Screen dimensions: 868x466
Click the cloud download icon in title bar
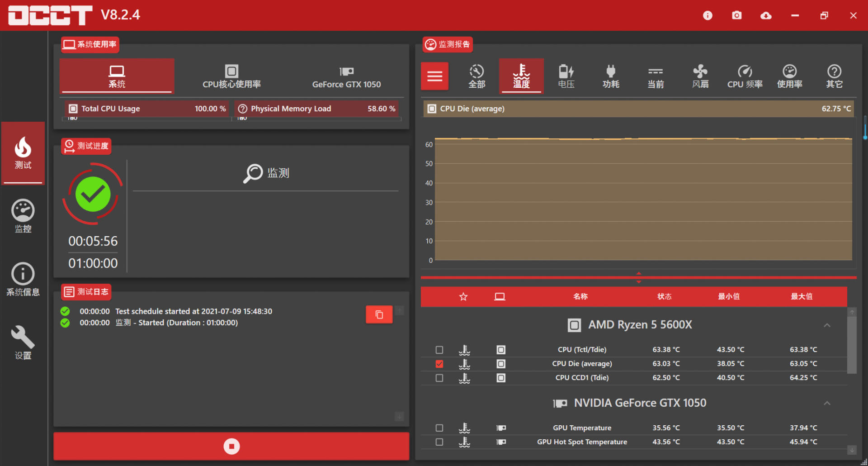766,15
